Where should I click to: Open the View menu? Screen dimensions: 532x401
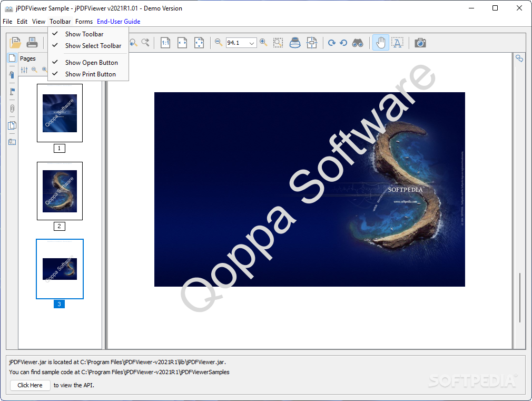(x=38, y=22)
